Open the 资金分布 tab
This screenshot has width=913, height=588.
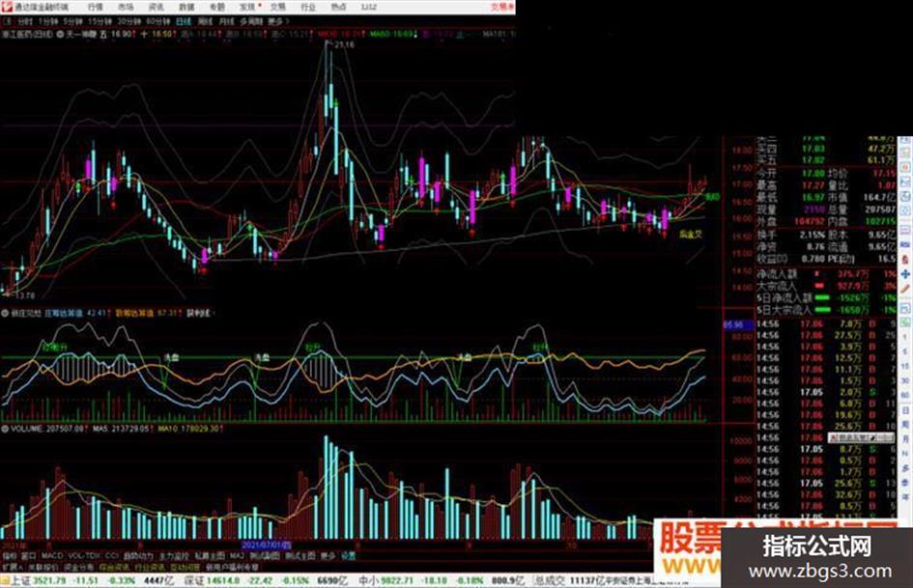pyautogui.click(x=78, y=567)
